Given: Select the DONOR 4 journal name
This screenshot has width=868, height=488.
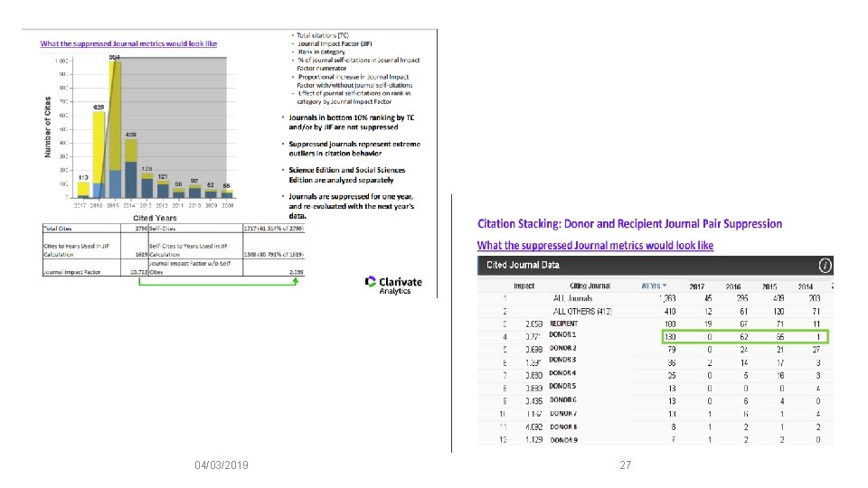Looking at the screenshot, I should point(562,373).
